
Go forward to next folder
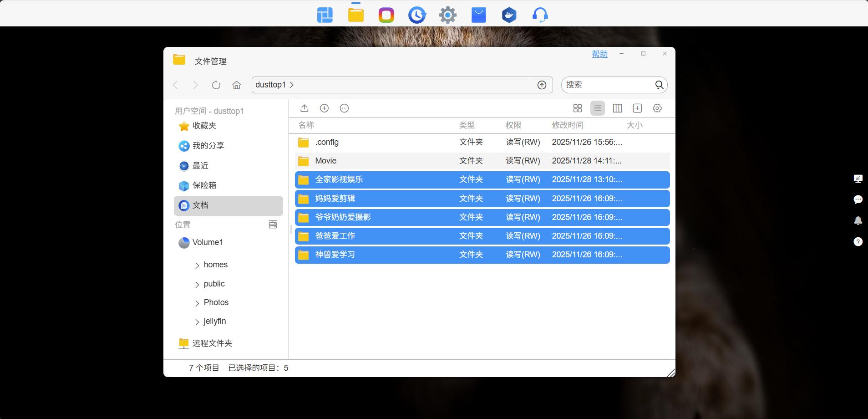tap(196, 85)
